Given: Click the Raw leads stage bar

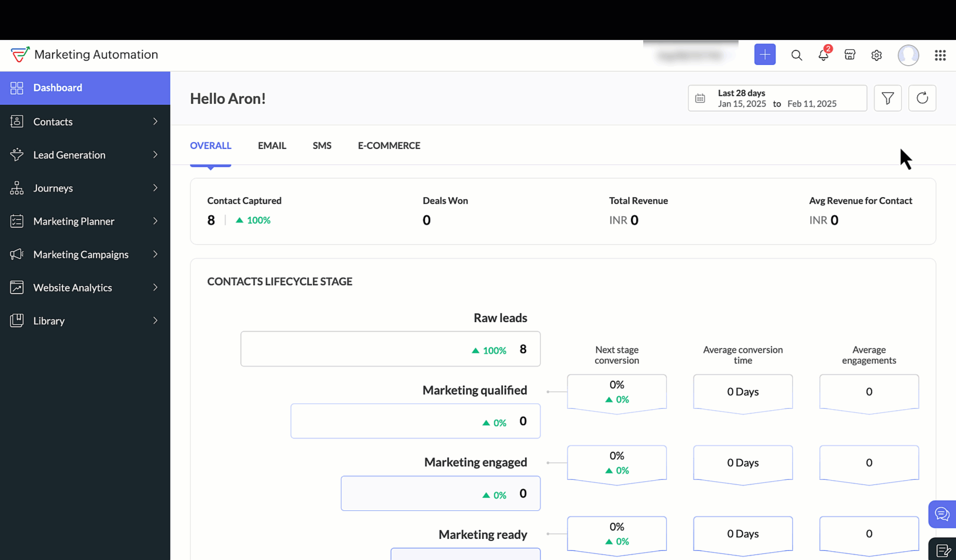Looking at the screenshot, I should (390, 349).
